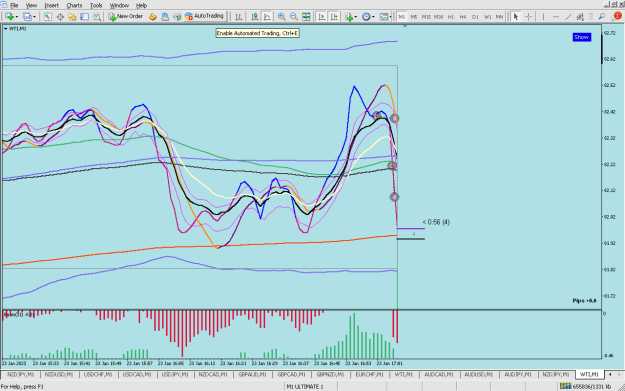This screenshot has height=391, width=625.
Task: Select the Horizontal Line tool
Action: click(556, 16)
